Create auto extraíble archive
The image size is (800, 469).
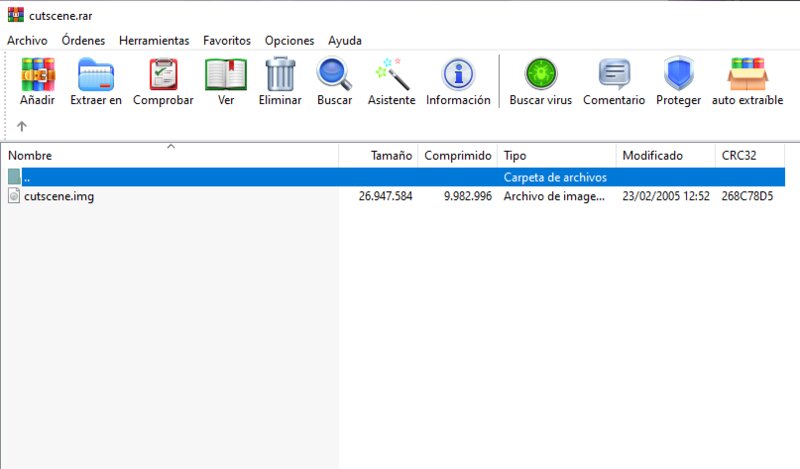pyautogui.click(x=747, y=75)
